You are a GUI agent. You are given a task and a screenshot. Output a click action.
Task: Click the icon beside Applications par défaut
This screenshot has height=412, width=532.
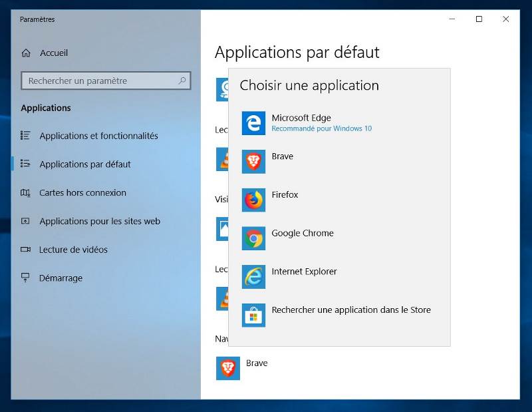point(25,164)
